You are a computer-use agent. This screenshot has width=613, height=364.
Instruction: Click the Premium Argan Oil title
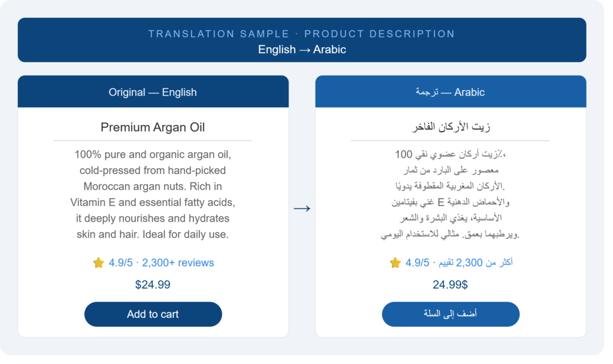153,127
